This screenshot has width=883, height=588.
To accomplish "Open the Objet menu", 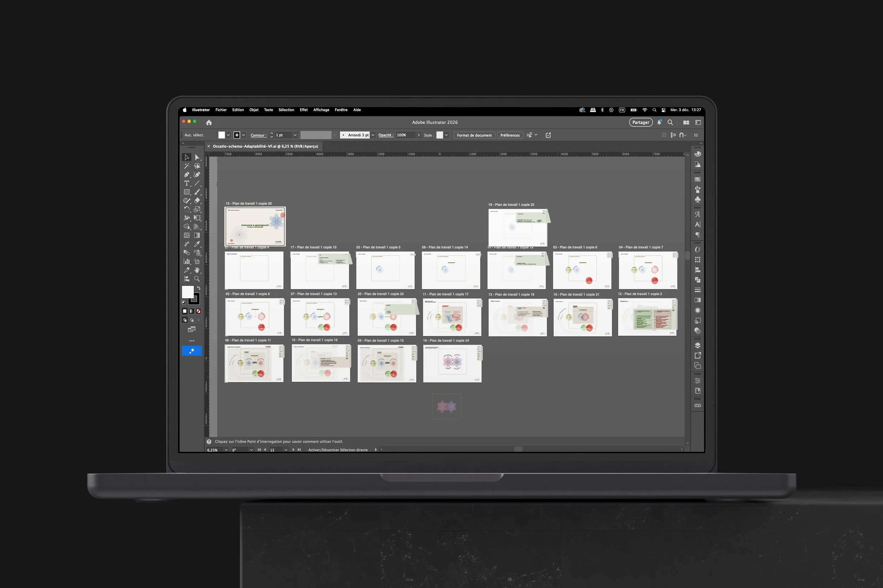I will pyautogui.click(x=254, y=110).
